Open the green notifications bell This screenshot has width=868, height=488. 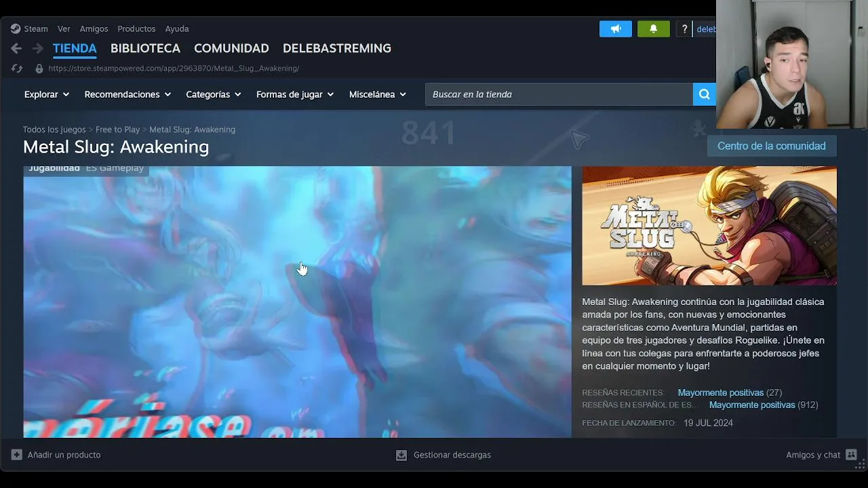[654, 29]
